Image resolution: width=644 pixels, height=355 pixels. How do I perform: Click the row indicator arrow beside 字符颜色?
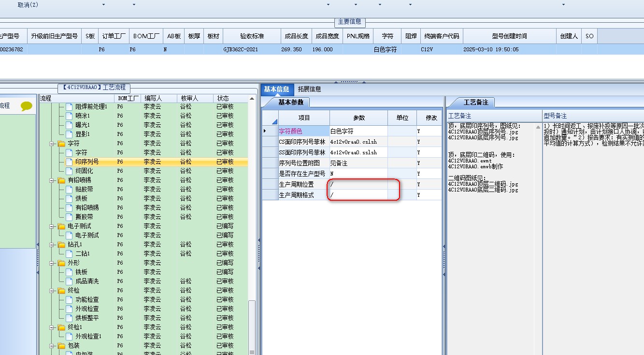coord(265,131)
